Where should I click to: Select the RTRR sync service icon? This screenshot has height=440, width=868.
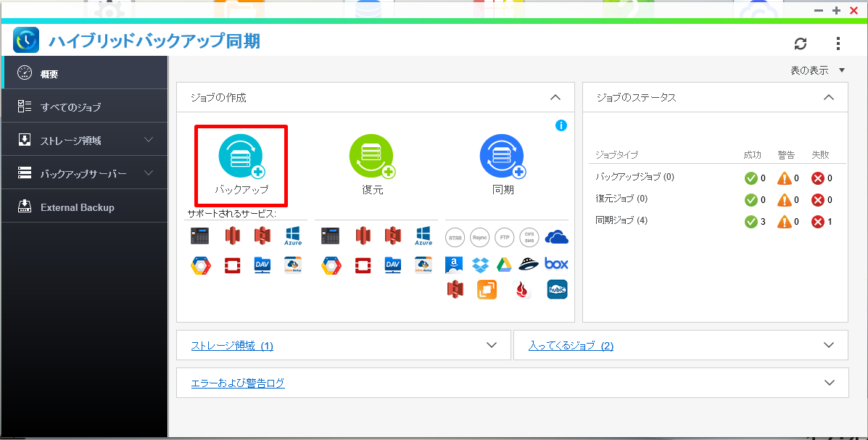[x=455, y=238]
